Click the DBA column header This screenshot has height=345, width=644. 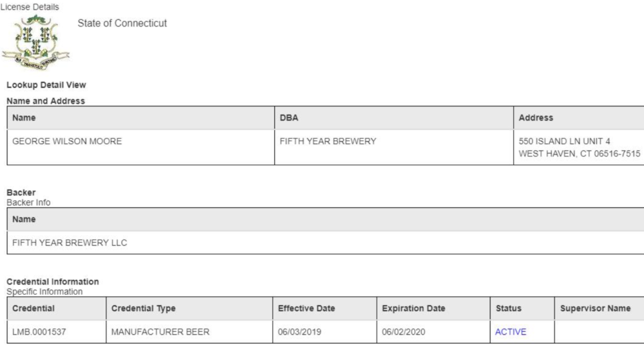pyautogui.click(x=289, y=118)
